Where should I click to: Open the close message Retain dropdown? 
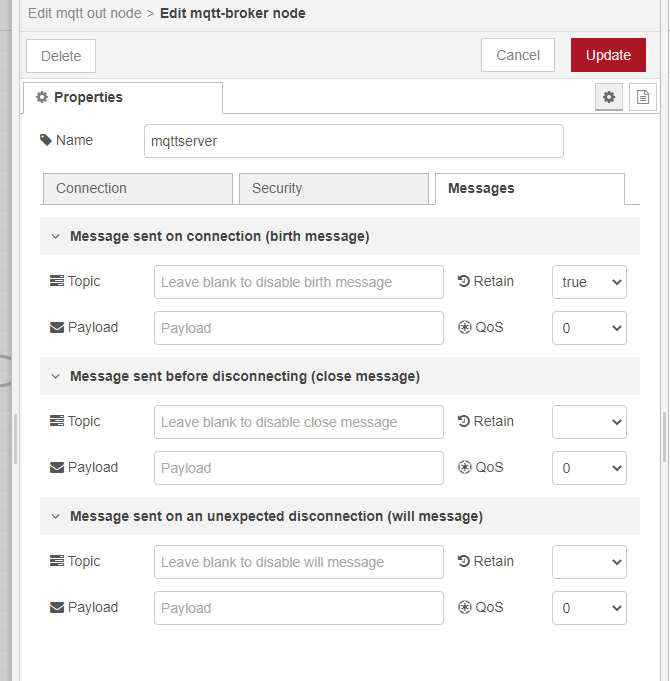pyautogui.click(x=589, y=422)
